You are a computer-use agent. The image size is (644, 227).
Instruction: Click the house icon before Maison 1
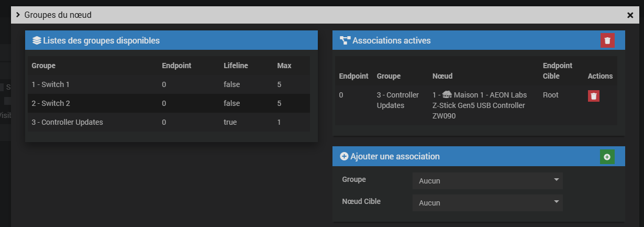447,95
